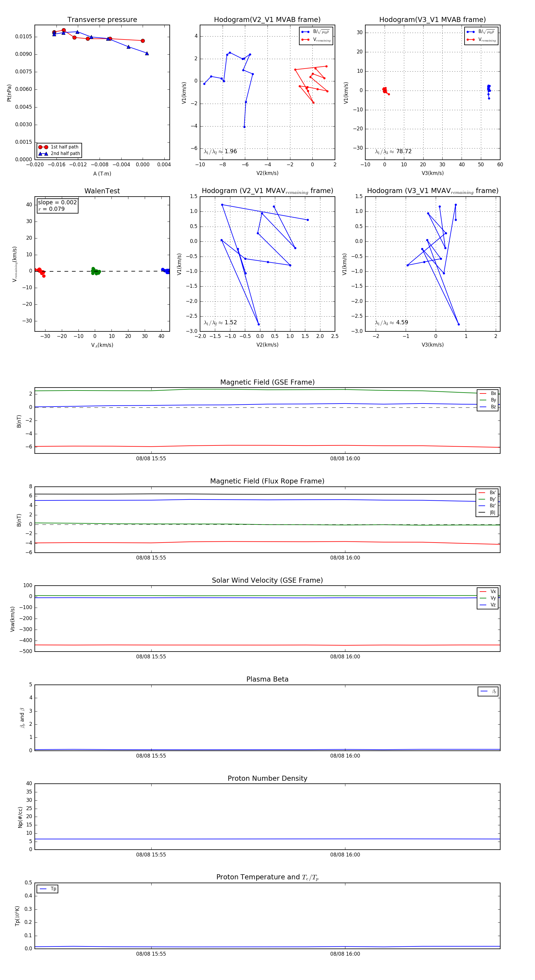Click '08/08 16:00' tick under Proton Number Density plot
This screenshot has height=980, width=535.
tap(345, 855)
